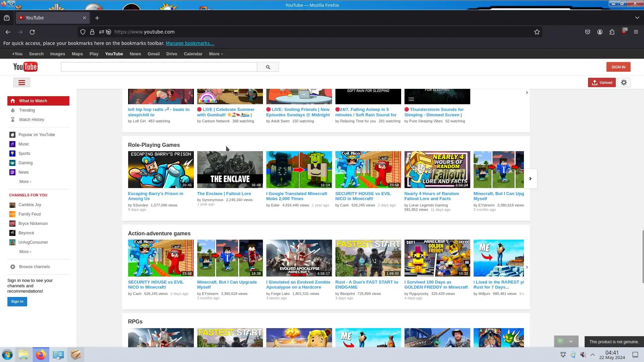Open Firefox extensions puzzle icon
Image resolution: width=644 pixels, height=362 pixels.
(x=612, y=32)
